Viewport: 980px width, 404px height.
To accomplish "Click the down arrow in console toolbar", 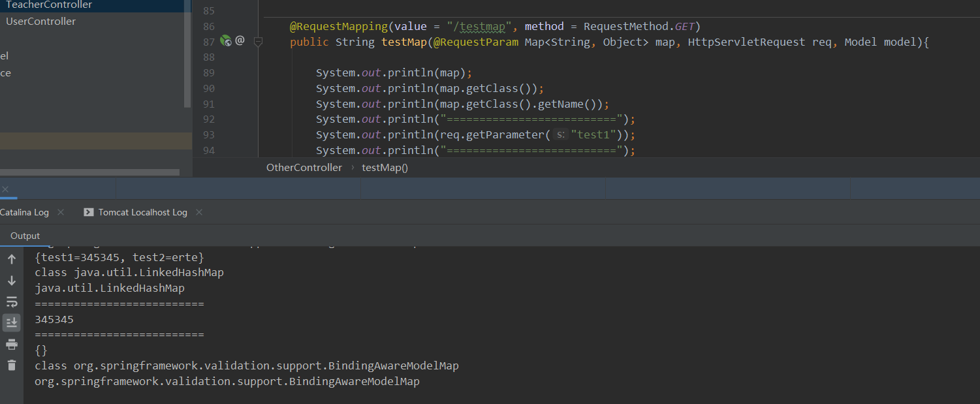I will (12, 281).
